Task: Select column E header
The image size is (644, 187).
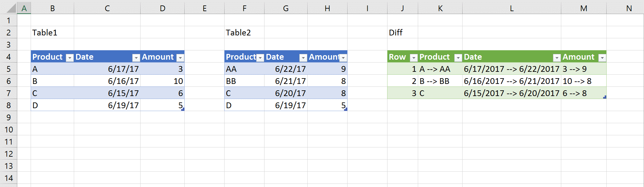Action: [204, 8]
